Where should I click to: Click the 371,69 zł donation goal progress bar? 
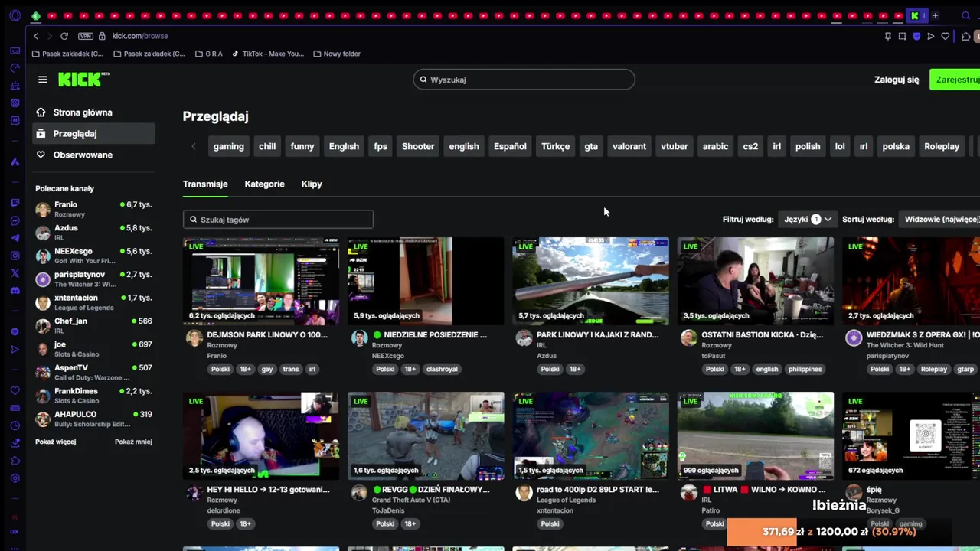[x=838, y=531]
